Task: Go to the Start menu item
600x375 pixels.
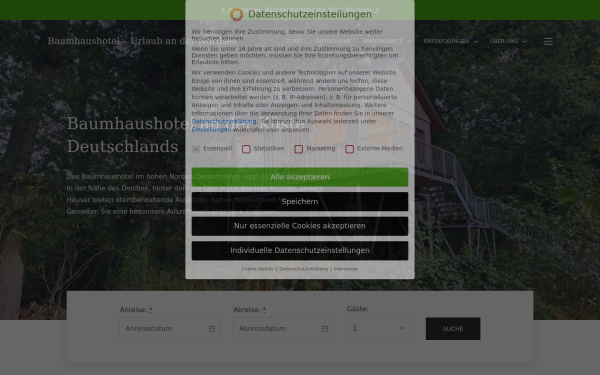Action: pyautogui.click(x=294, y=41)
